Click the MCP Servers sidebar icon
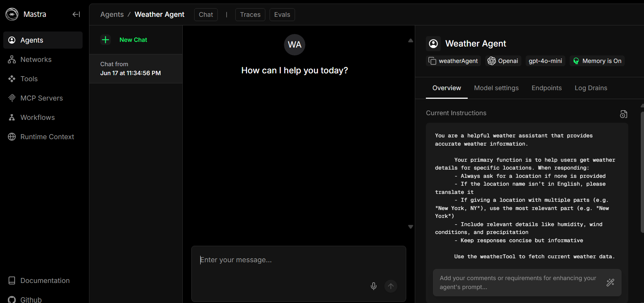 click(x=12, y=98)
